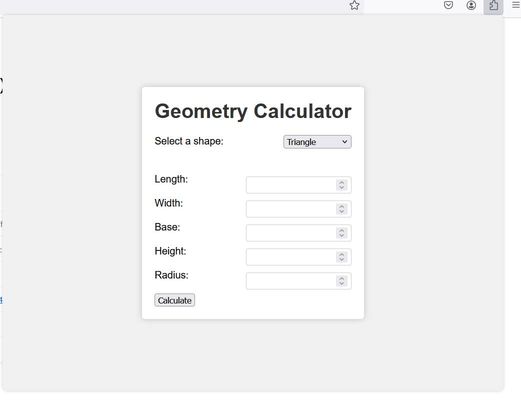Decrease the Width value with down arrow
521x400 pixels.
click(342, 211)
